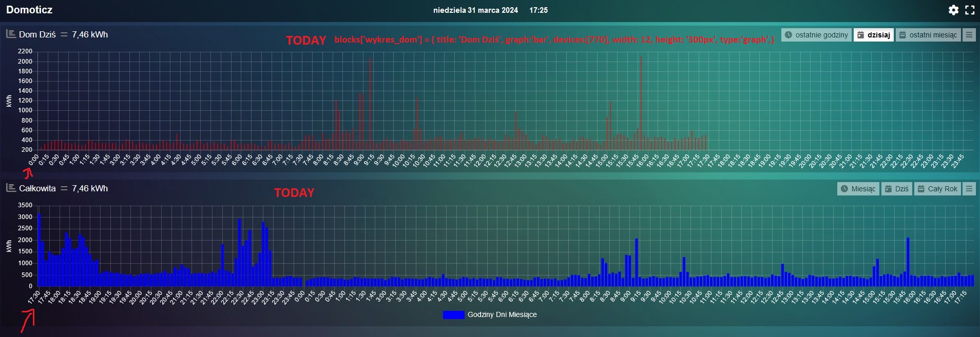Viewport: 980px width, 337px height.
Task: Click the 'Dom Dziś' title text
Action: (37, 34)
